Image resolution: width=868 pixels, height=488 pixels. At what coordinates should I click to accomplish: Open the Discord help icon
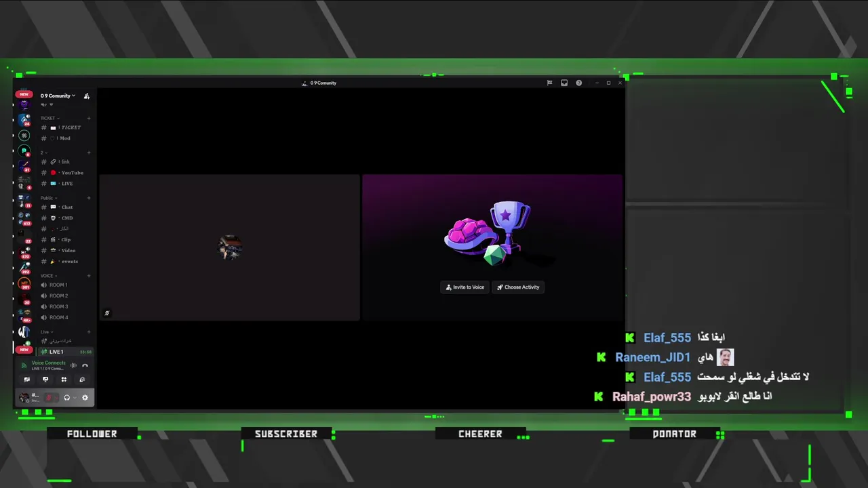tap(578, 83)
